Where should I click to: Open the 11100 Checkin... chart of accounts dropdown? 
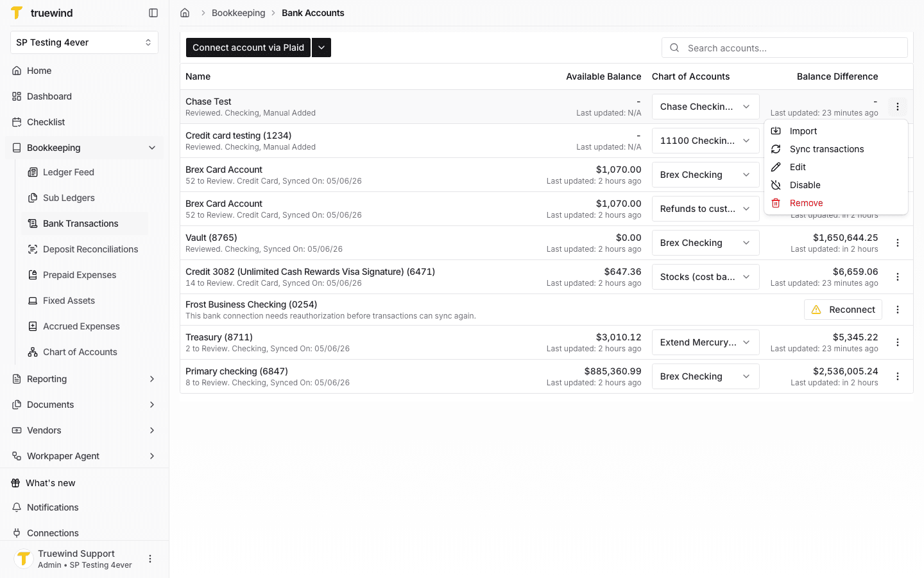pos(706,141)
